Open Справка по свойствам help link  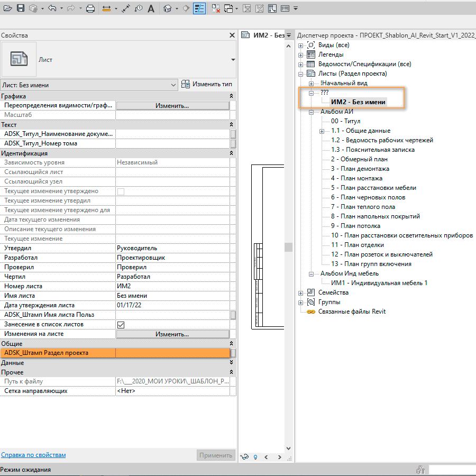tap(33, 455)
